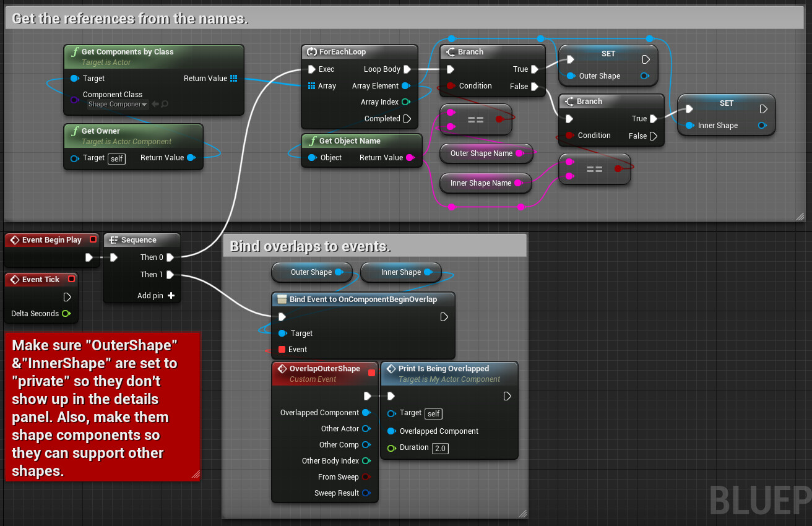Click the Other Actor output pin
Image resolution: width=812 pixels, height=526 pixels.
pyautogui.click(x=366, y=429)
